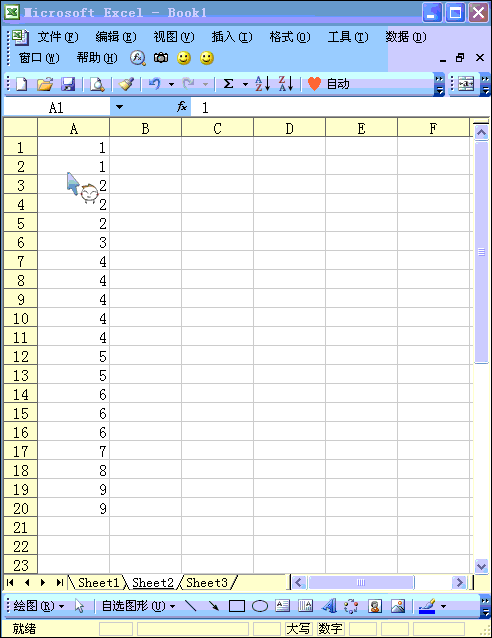Insert a vertical Text Box
The image size is (492, 638).
pos(305,606)
